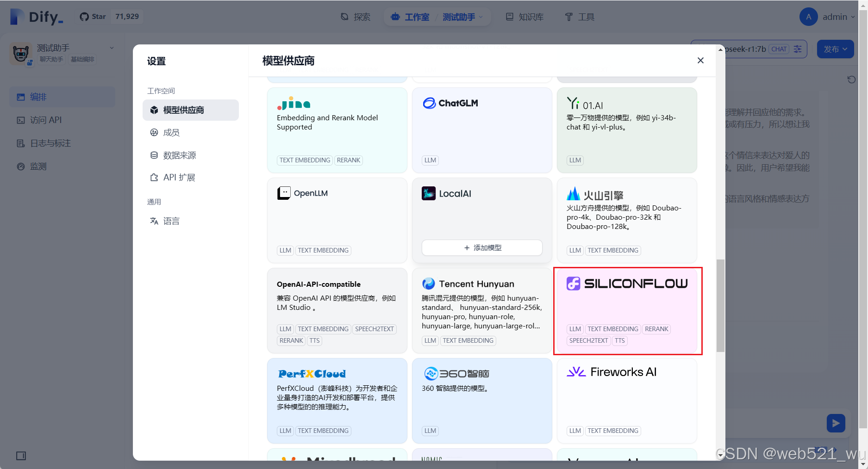
Task: Click the 基础编排 tag under app name
Action: 82,59
